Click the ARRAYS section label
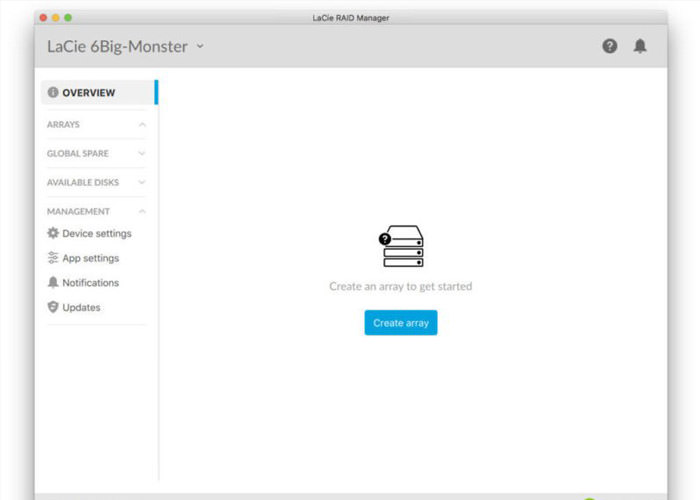This screenshot has height=500, width=700. [63, 125]
